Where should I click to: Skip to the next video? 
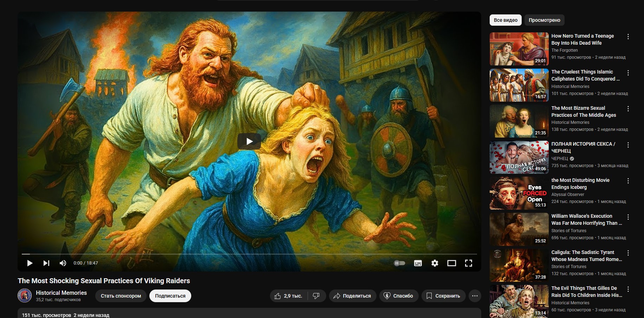coord(46,263)
